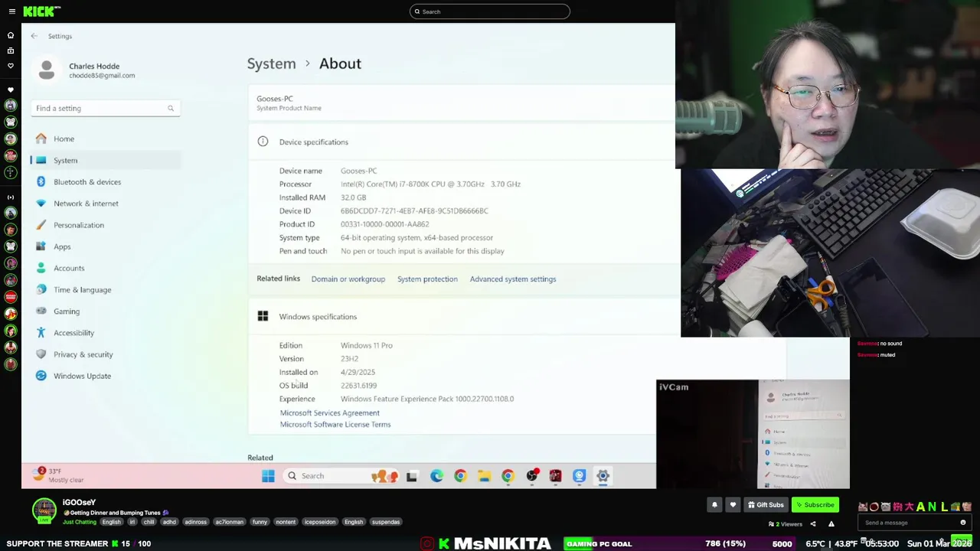Open Accounts settings
Screen dimensions: 980x551
[105, 268]
